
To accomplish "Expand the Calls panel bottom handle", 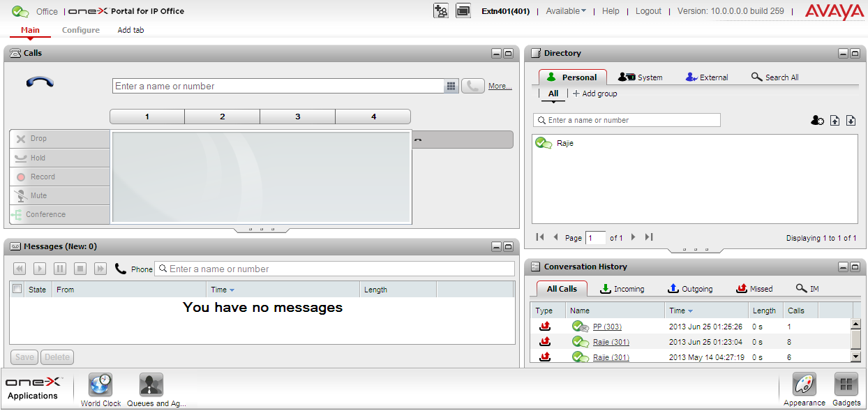I will pos(262,230).
